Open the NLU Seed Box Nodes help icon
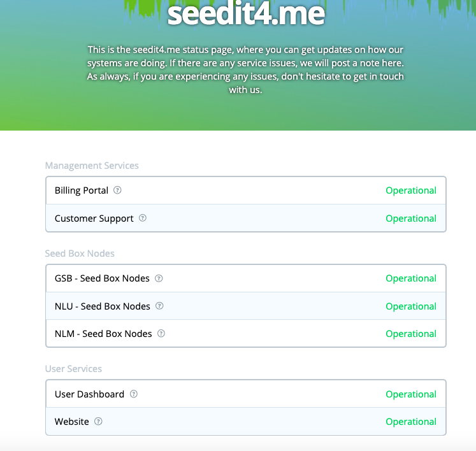Viewport: 476px width, 451px height. click(159, 306)
